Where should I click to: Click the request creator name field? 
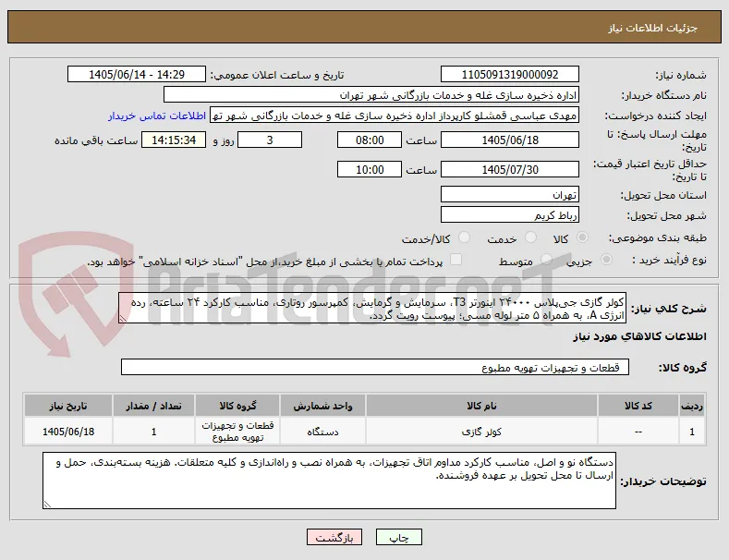point(395,116)
